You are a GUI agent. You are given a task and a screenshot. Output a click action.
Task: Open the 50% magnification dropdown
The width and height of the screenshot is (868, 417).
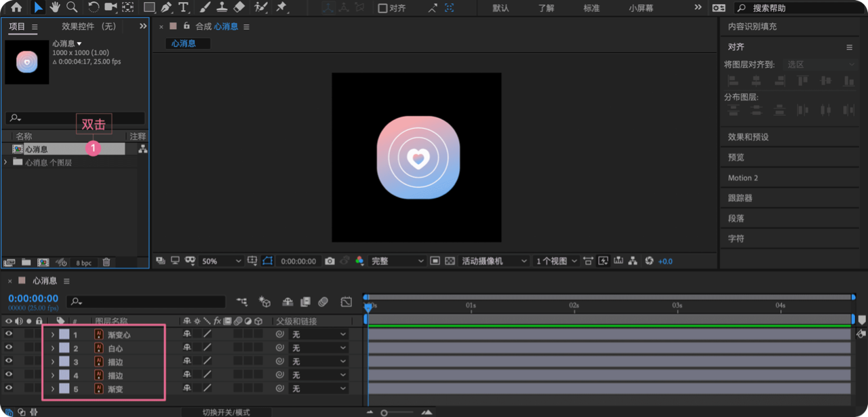click(221, 261)
